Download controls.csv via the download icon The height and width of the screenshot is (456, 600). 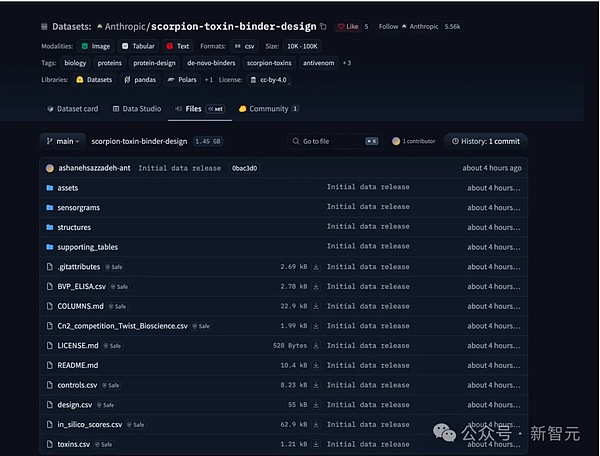click(x=316, y=385)
